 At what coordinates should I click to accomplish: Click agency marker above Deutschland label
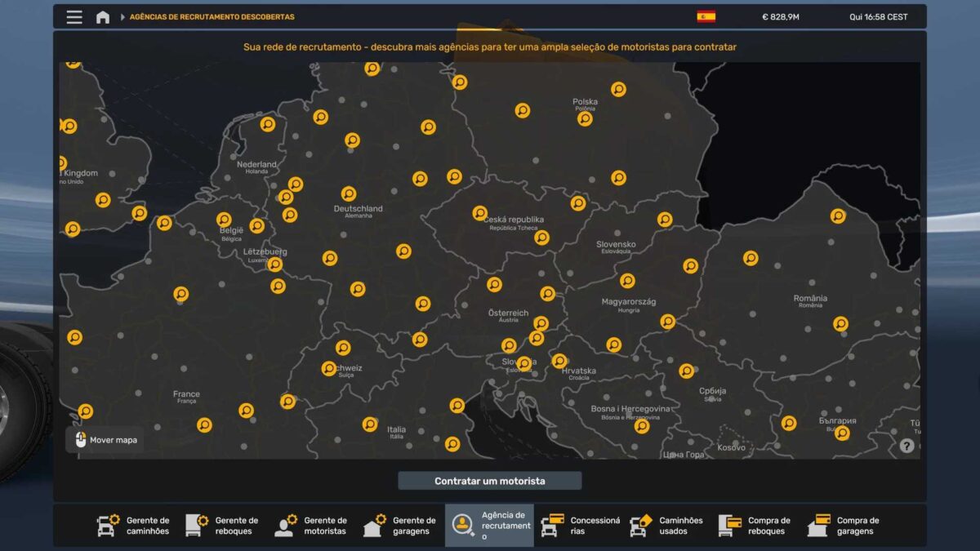pos(349,194)
